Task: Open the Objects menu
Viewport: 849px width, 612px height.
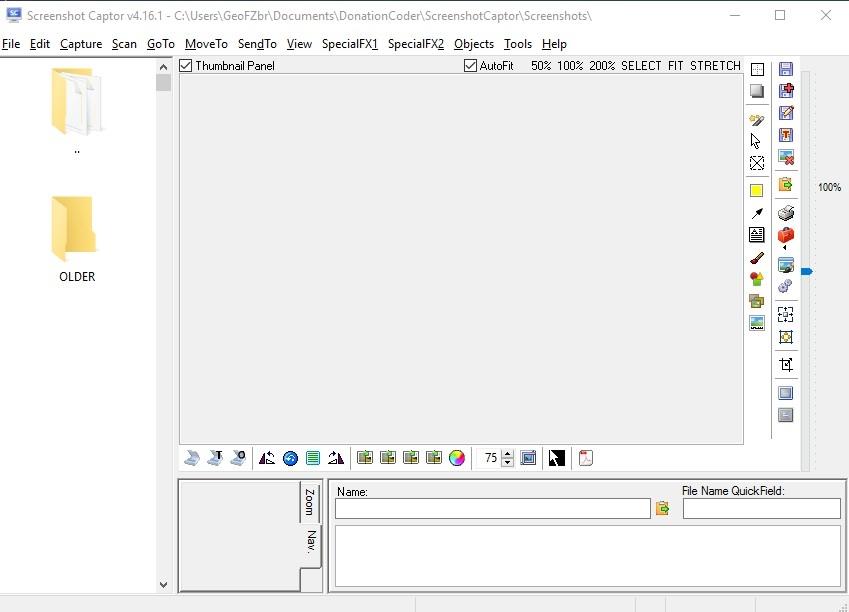Action: [x=474, y=44]
